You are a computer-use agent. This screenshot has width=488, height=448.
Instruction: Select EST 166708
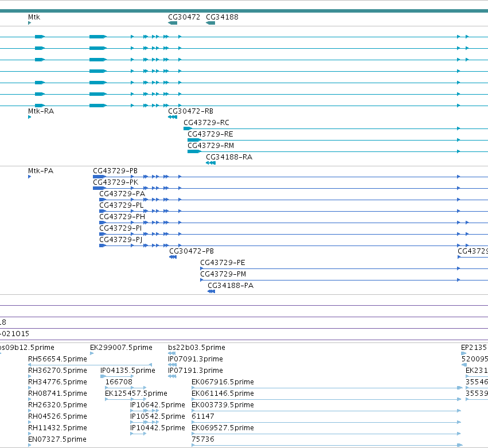point(119,382)
